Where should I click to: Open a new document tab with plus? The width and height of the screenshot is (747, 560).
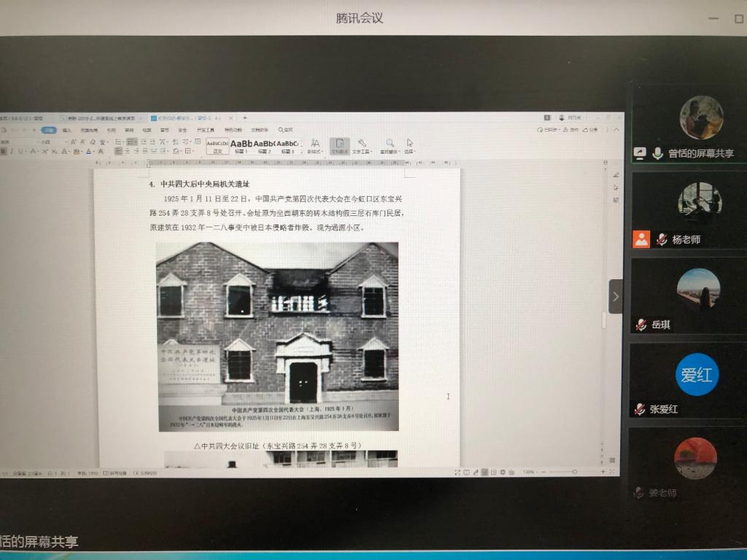coord(245,117)
